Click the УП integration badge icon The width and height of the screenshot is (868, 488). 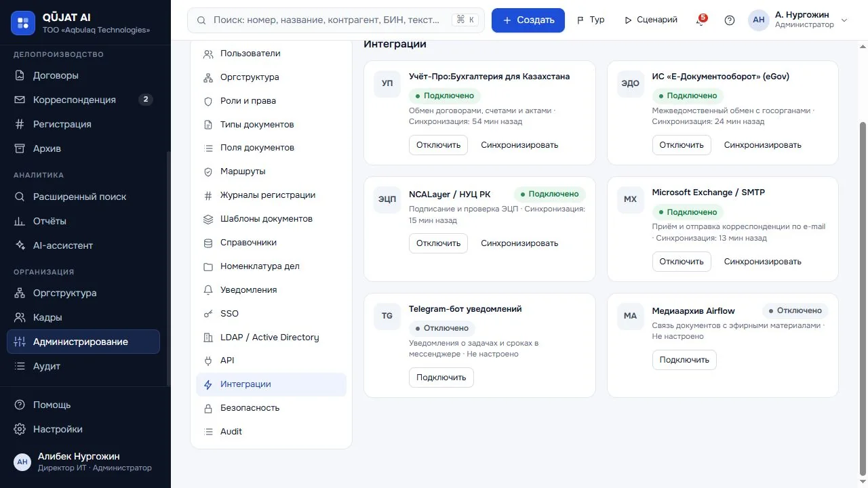pos(387,84)
